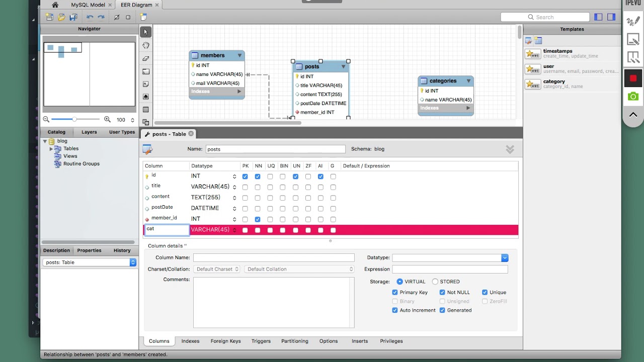Switch to the Layers tab

pos(89,132)
